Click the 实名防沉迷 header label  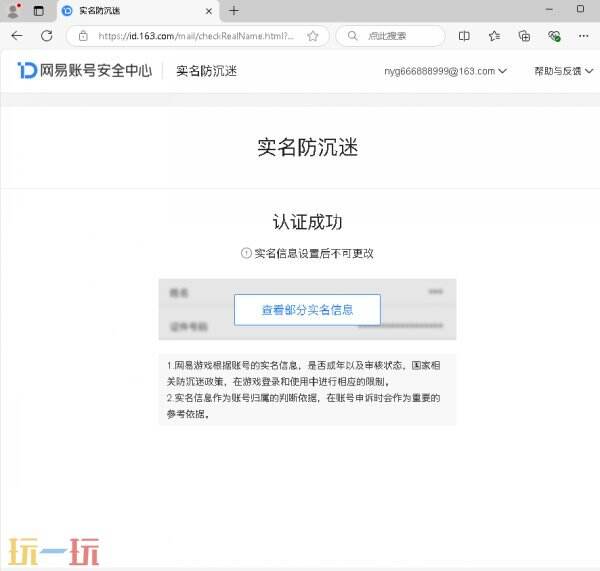207,71
